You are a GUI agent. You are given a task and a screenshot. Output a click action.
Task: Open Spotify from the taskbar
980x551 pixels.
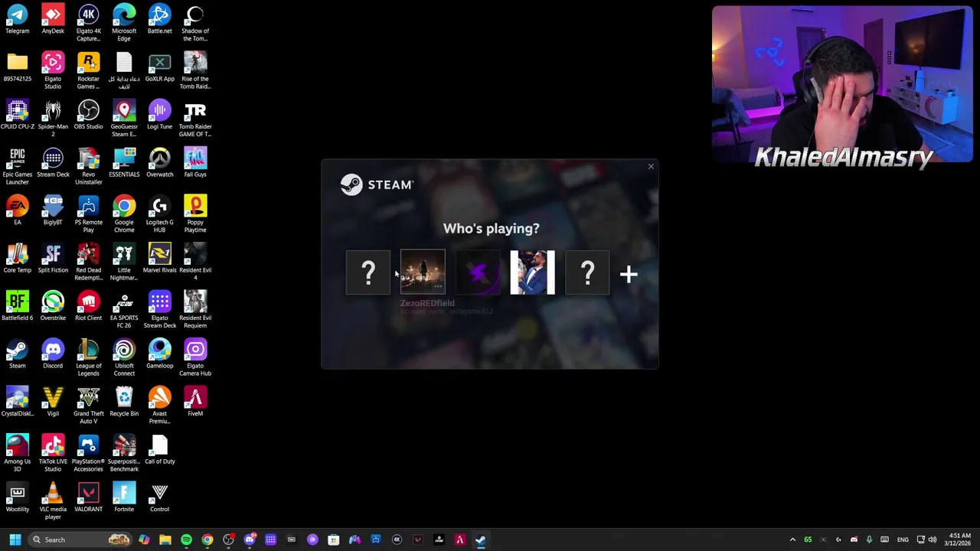pyautogui.click(x=186, y=540)
